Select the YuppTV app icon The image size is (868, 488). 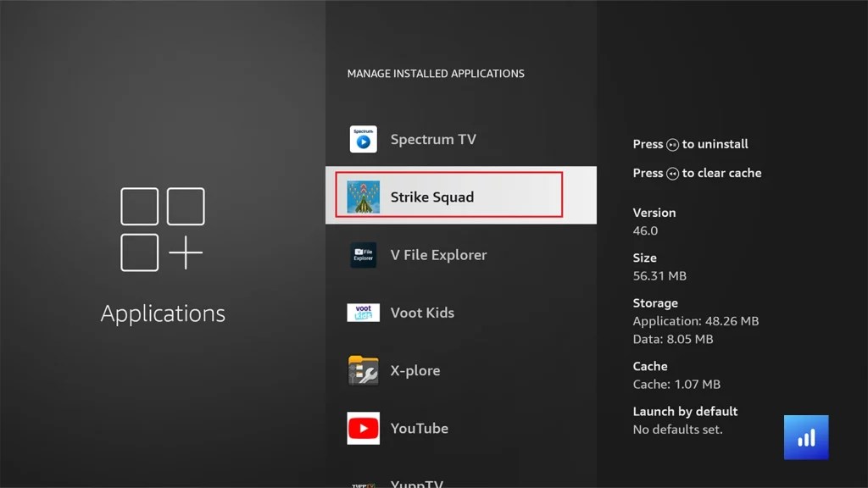(x=363, y=483)
